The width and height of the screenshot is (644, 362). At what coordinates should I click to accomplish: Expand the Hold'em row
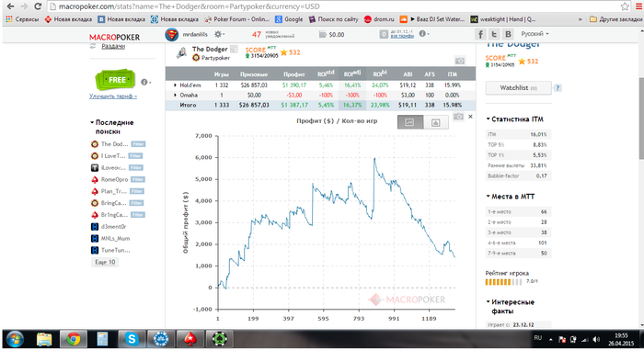175,85
